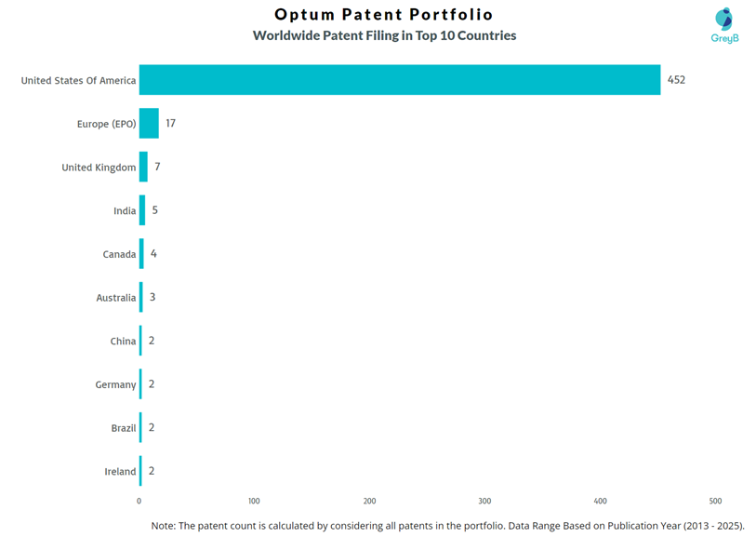
Task: Click the Canada bar
Action: (141, 254)
